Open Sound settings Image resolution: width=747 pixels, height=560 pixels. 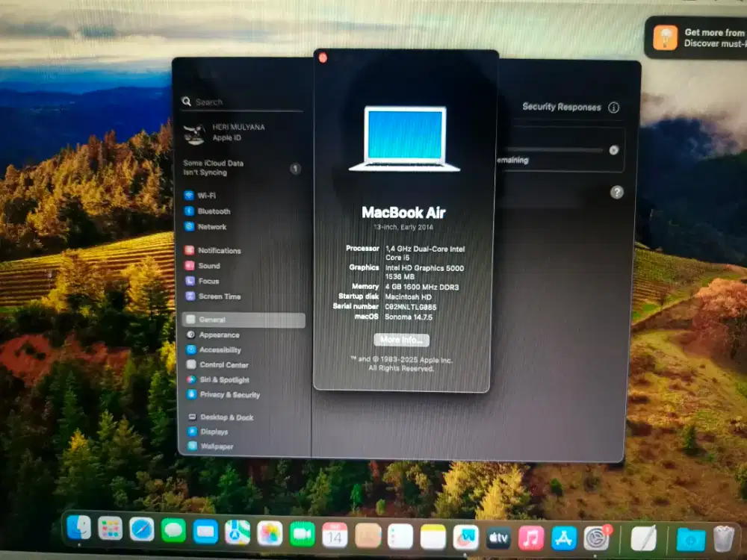[209, 266]
